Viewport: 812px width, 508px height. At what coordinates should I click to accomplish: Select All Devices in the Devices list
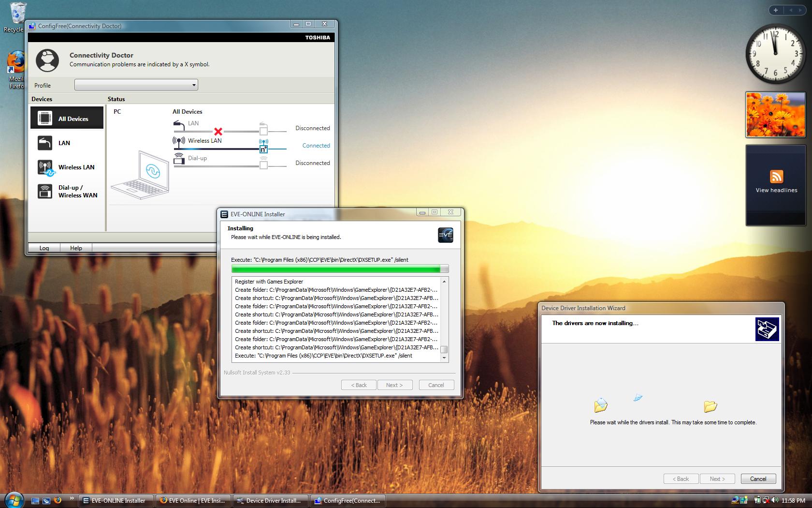[x=67, y=118]
